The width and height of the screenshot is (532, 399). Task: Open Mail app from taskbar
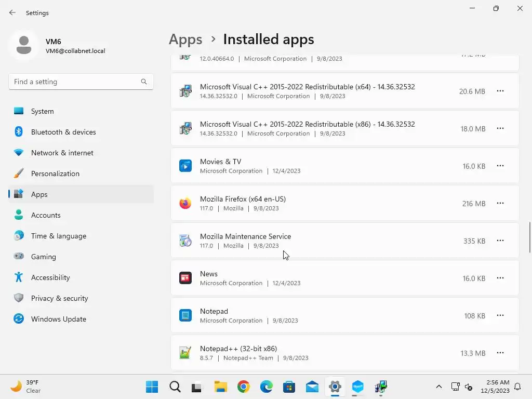(312, 387)
